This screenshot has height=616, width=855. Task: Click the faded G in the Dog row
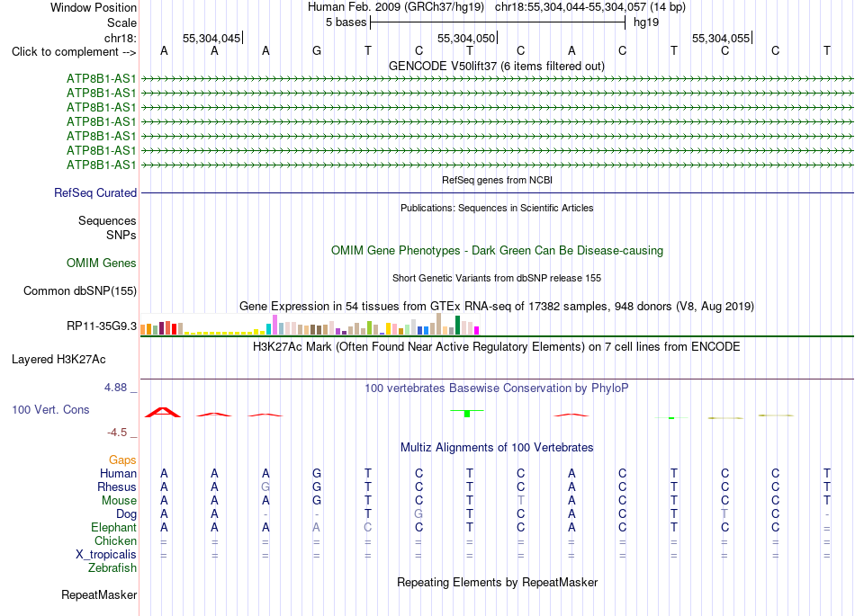click(x=418, y=514)
